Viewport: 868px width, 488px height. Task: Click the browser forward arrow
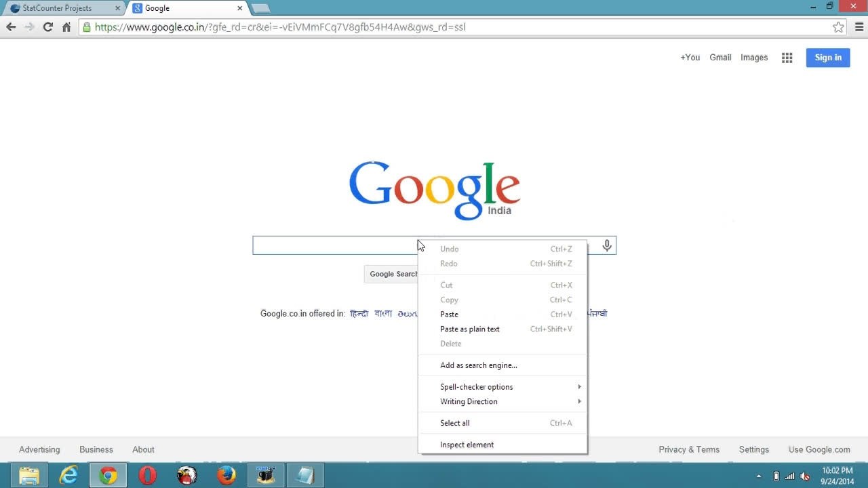pos(29,27)
